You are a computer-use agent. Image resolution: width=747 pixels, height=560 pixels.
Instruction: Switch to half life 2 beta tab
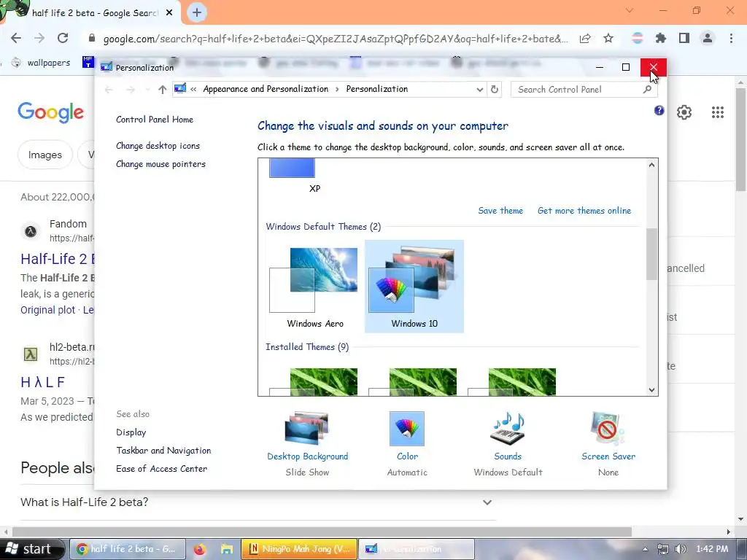(x=94, y=13)
